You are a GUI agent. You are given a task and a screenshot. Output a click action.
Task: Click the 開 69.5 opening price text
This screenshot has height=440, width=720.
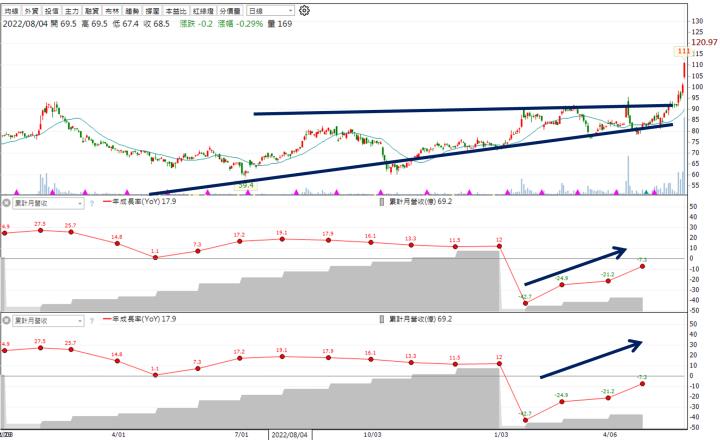[63, 24]
